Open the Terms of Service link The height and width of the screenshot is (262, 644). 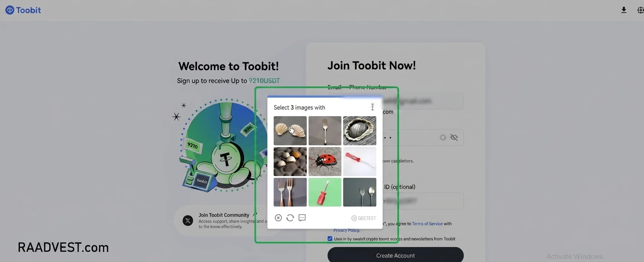pyautogui.click(x=427, y=224)
